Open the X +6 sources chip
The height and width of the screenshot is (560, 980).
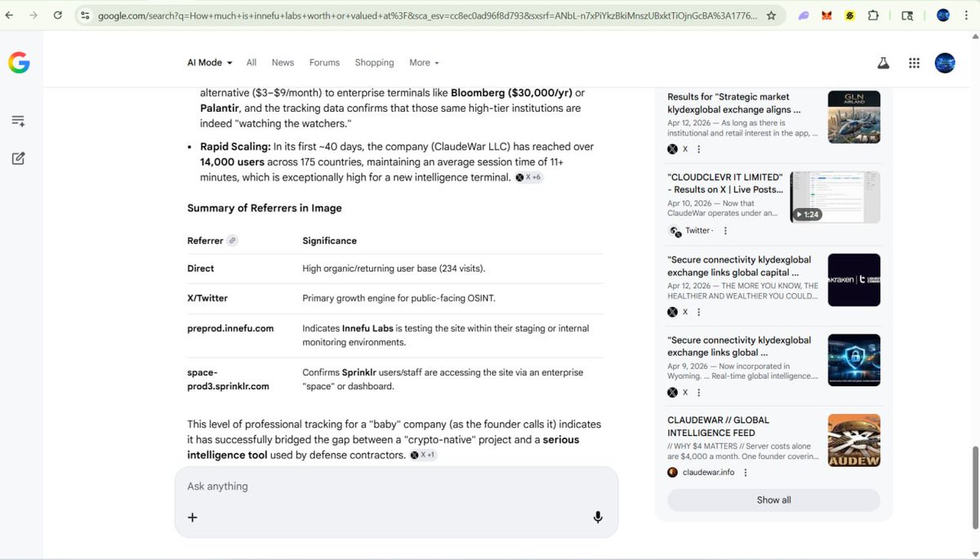[x=529, y=177]
